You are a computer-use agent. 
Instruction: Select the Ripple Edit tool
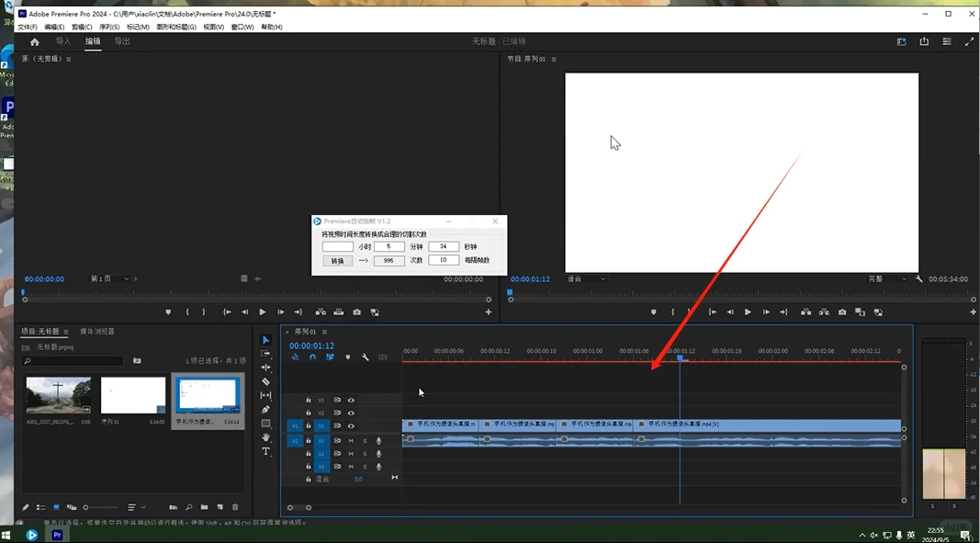tap(265, 368)
